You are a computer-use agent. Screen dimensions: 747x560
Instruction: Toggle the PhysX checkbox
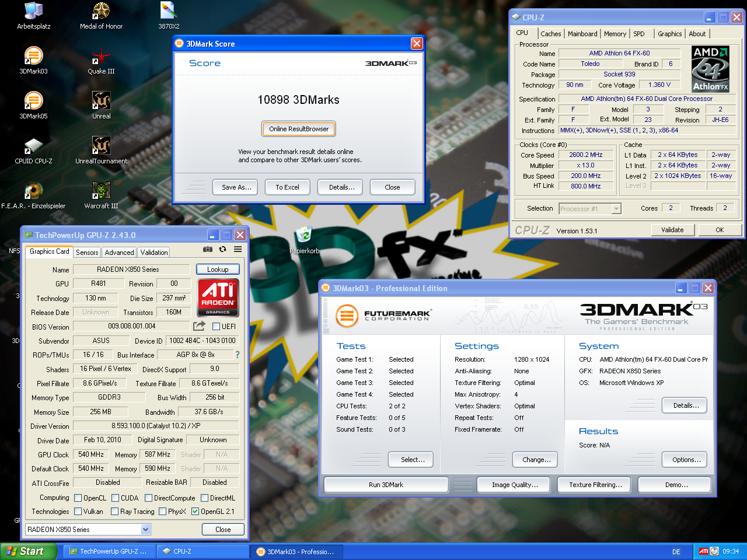(162, 512)
